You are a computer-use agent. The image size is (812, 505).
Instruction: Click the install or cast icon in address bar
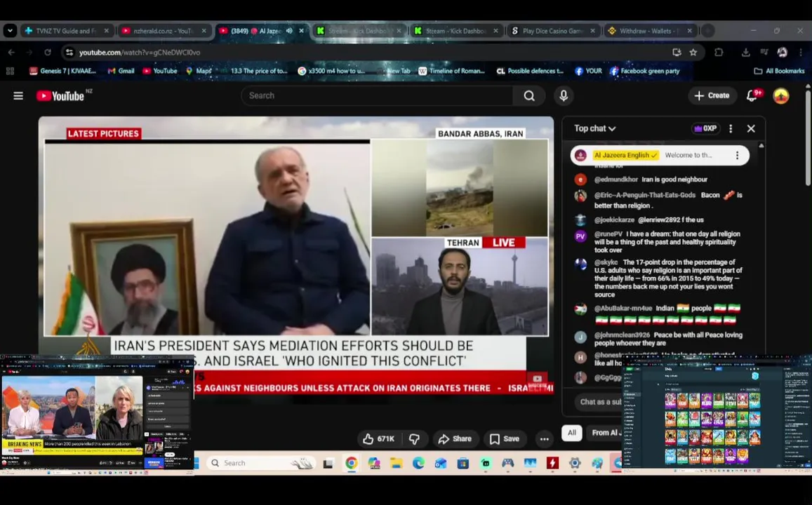(x=677, y=53)
